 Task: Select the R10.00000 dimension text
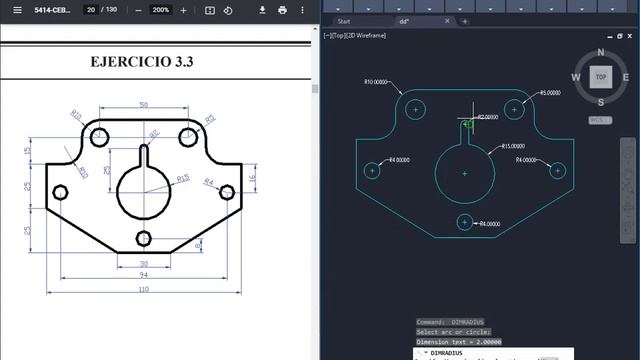376,82
